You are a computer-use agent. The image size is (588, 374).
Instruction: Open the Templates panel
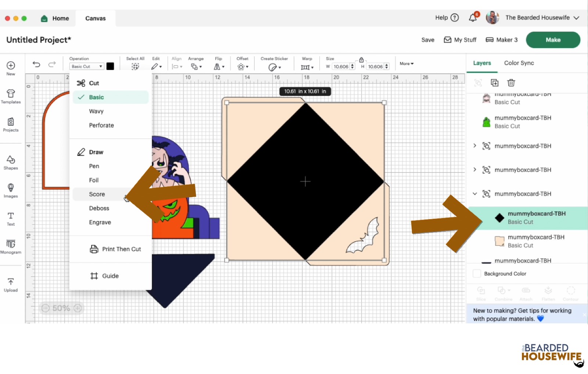point(11,96)
